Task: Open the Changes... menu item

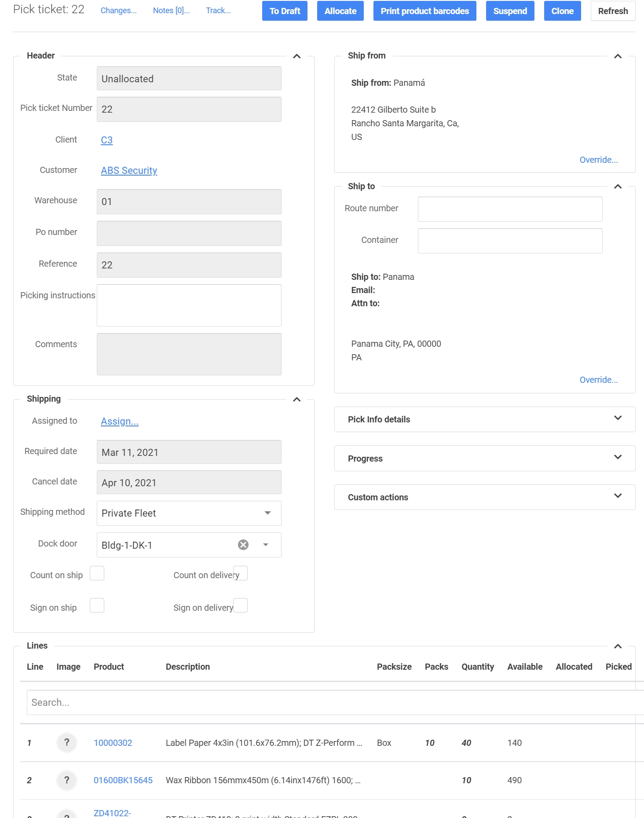Action: pos(119,11)
